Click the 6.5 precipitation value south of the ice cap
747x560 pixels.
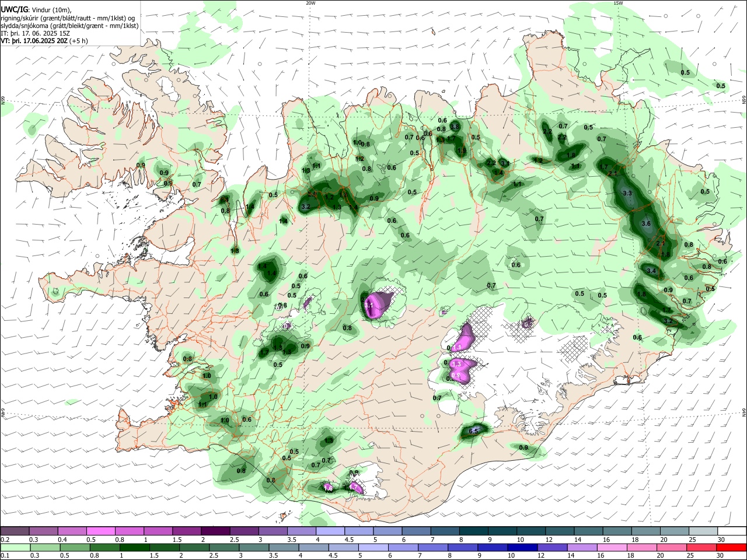tap(473, 432)
